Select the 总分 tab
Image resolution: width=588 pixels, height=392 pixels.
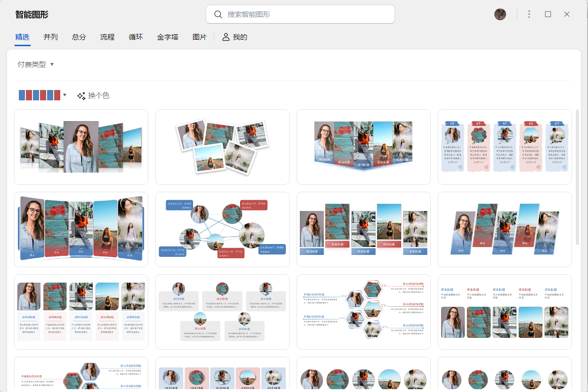(x=79, y=37)
